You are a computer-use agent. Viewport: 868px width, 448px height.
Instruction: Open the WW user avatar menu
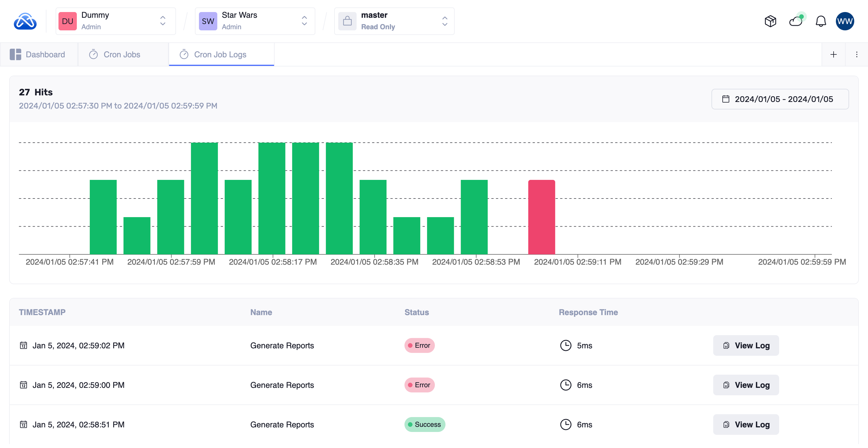tap(845, 21)
